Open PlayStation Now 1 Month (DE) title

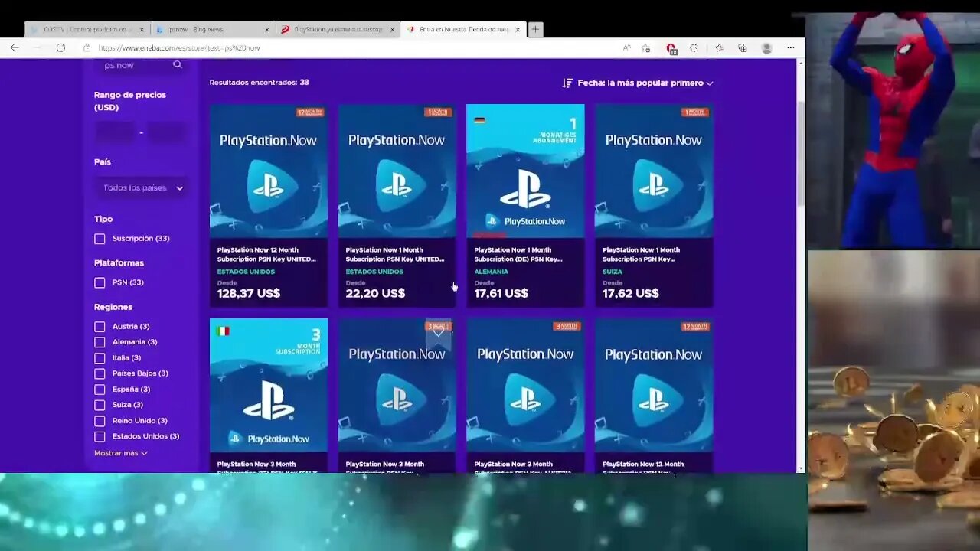click(519, 254)
